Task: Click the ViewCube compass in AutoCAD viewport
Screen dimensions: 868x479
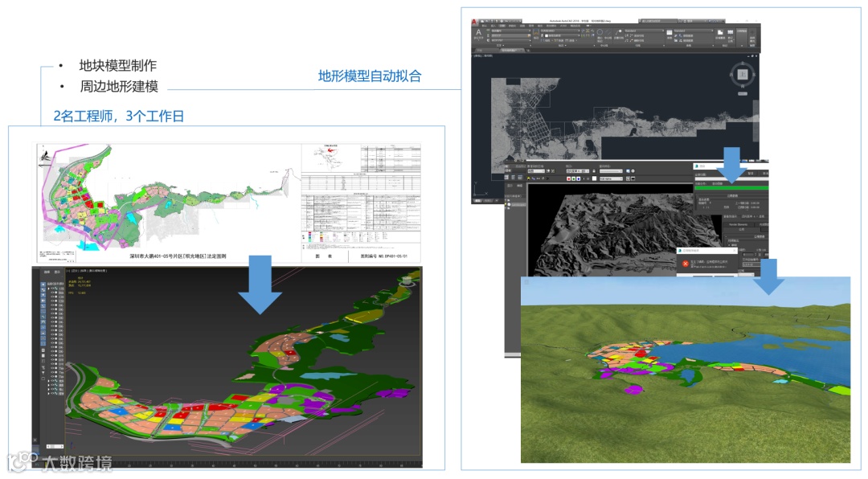Action: point(743,75)
